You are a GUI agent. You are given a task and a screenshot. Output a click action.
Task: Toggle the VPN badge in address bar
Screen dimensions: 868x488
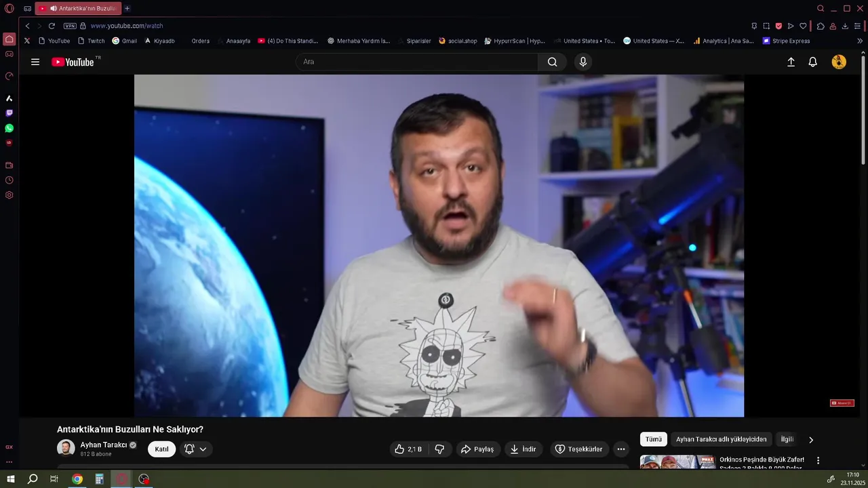pyautogui.click(x=70, y=26)
